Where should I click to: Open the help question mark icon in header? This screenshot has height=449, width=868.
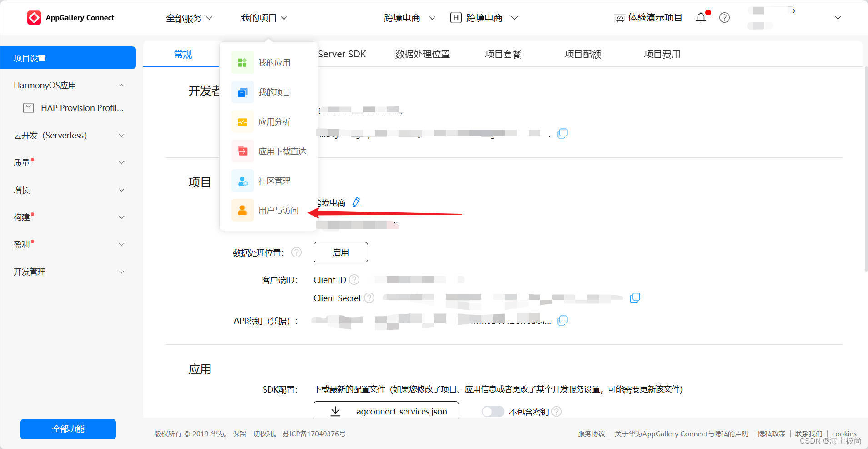pyautogui.click(x=724, y=18)
